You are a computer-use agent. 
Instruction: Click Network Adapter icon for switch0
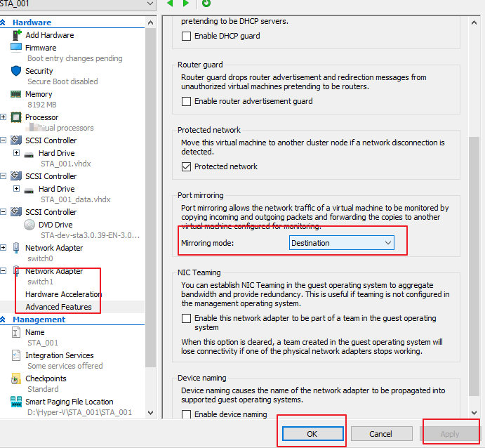16,248
